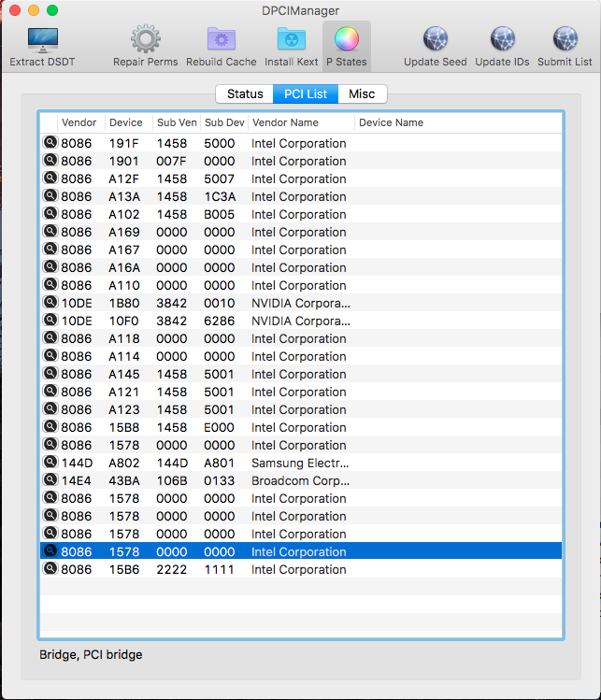The width and height of the screenshot is (601, 700).
Task: Click magnifier icon for device A16A row
Action: pyautogui.click(x=50, y=267)
